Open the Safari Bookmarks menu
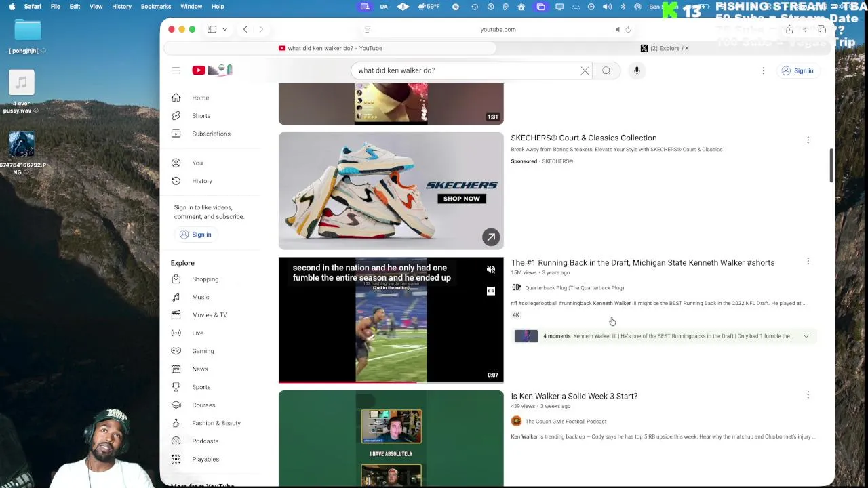This screenshot has height=488, width=868. pos(155,6)
